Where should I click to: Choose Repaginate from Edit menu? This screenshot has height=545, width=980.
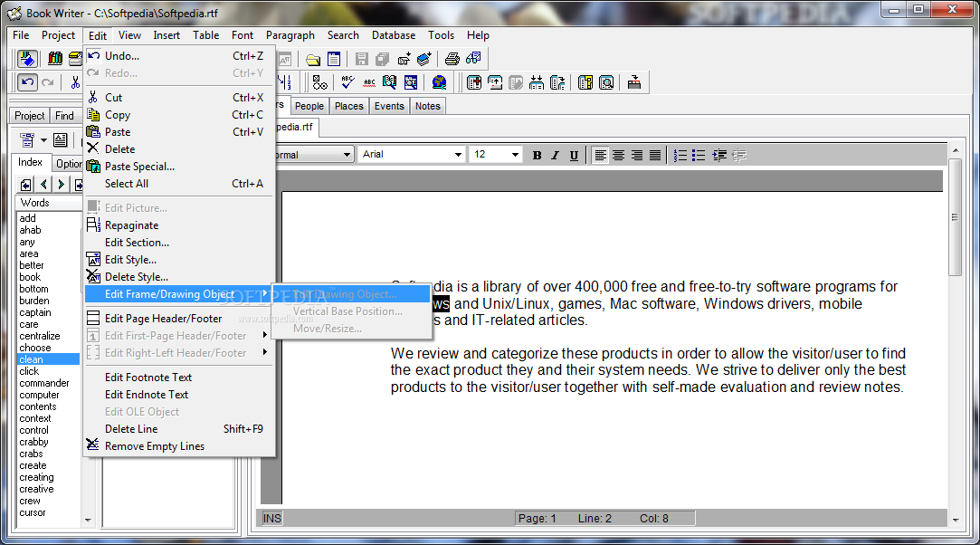pos(179,225)
